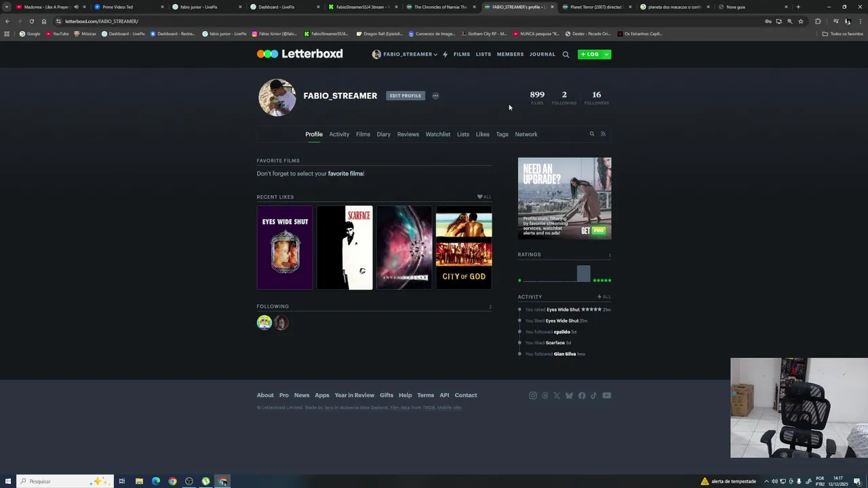Open Letterboxd X icon in footer
Image resolution: width=868 pixels, height=488 pixels.
click(557, 396)
